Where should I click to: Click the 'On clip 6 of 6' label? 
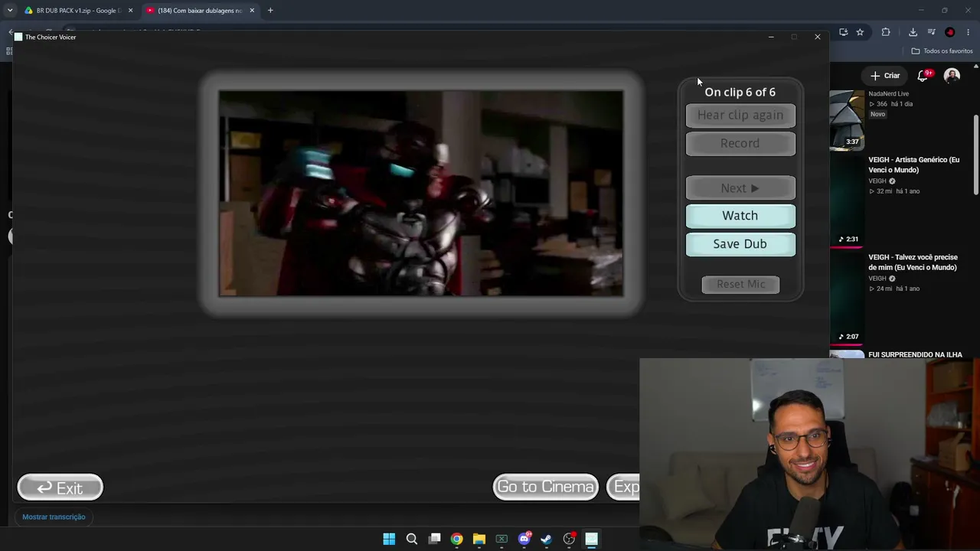point(740,92)
